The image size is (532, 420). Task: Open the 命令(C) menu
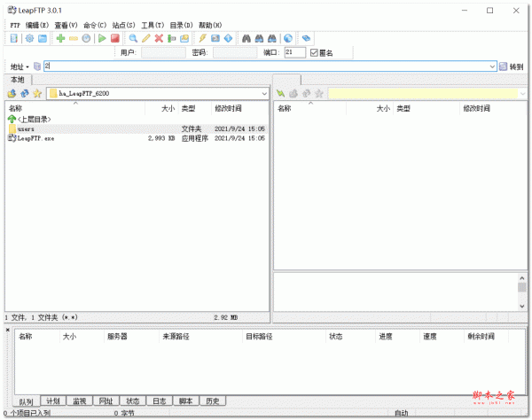click(x=95, y=25)
